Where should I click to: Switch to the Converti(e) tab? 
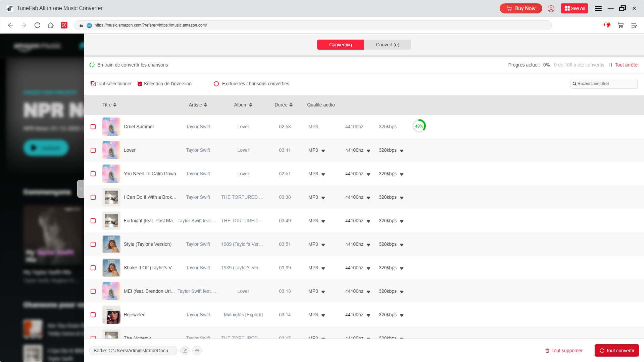click(387, 45)
